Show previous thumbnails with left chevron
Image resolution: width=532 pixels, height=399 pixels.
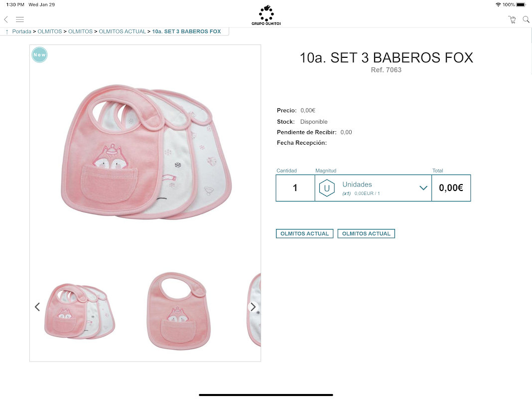pyautogui.click(x=37, y=307)
